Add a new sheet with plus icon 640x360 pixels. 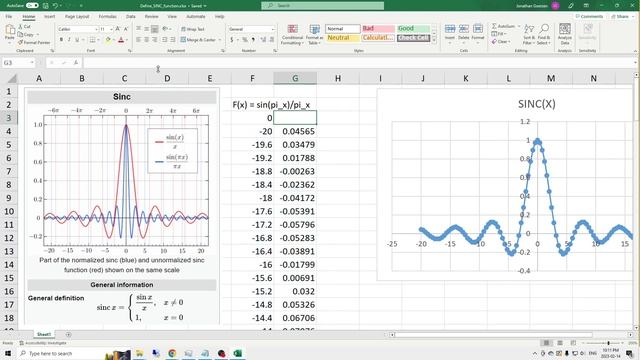[68, 335]
